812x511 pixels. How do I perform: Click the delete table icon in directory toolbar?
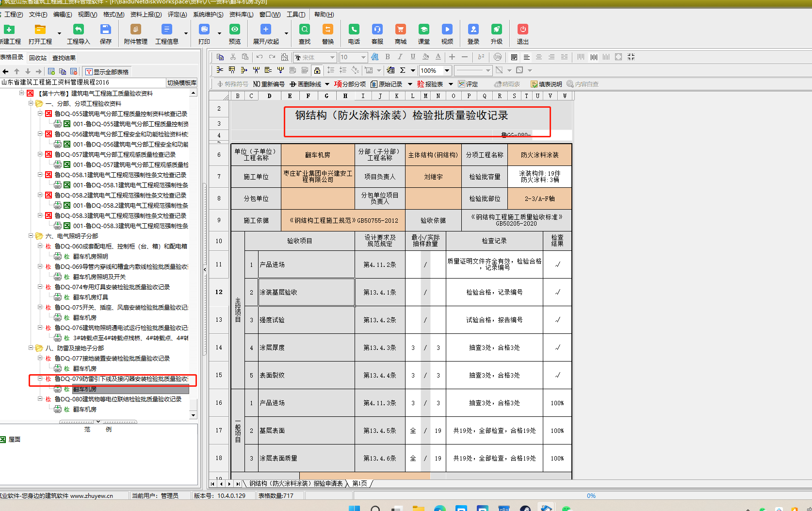pyautogui.click(x=74, y=71)
